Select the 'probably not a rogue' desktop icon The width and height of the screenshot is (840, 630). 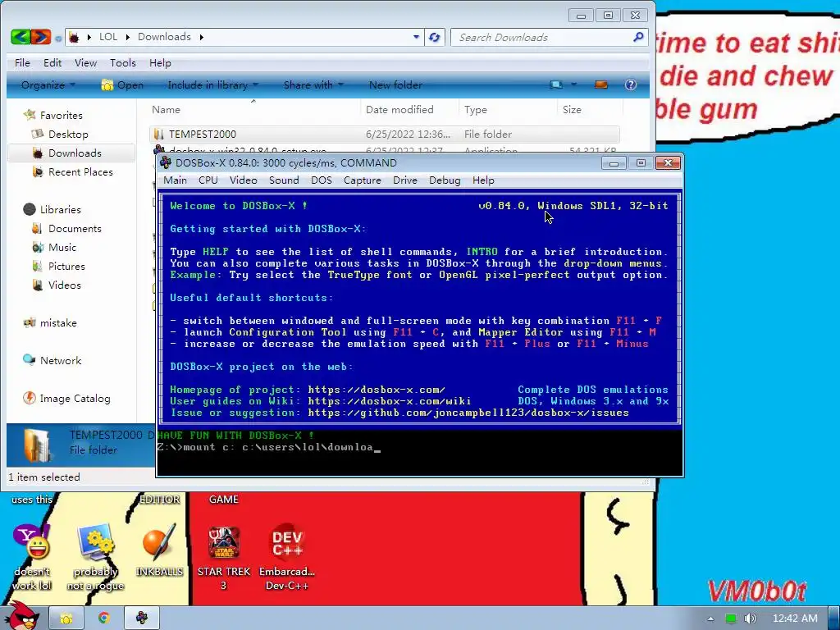coord(95,557)
